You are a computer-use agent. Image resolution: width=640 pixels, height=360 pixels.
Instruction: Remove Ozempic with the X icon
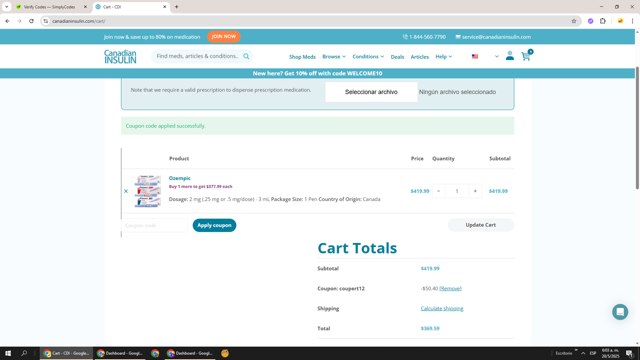[126, 191]
